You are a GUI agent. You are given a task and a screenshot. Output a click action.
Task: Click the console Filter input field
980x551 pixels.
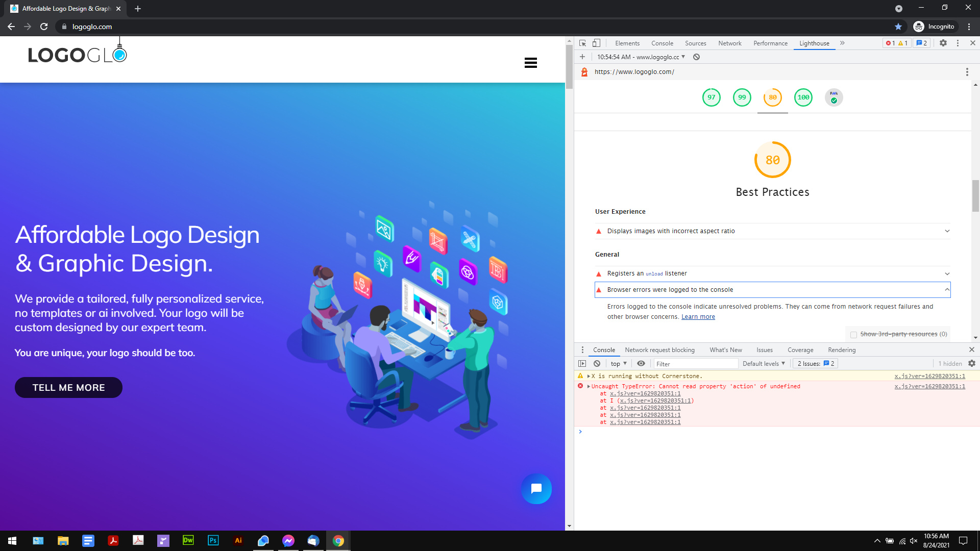pos(695,364)
